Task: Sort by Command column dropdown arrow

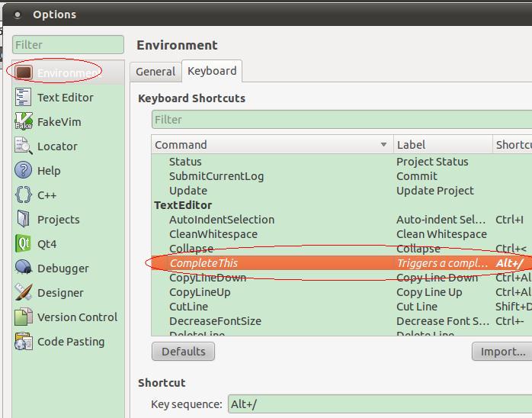Action: 383,145
